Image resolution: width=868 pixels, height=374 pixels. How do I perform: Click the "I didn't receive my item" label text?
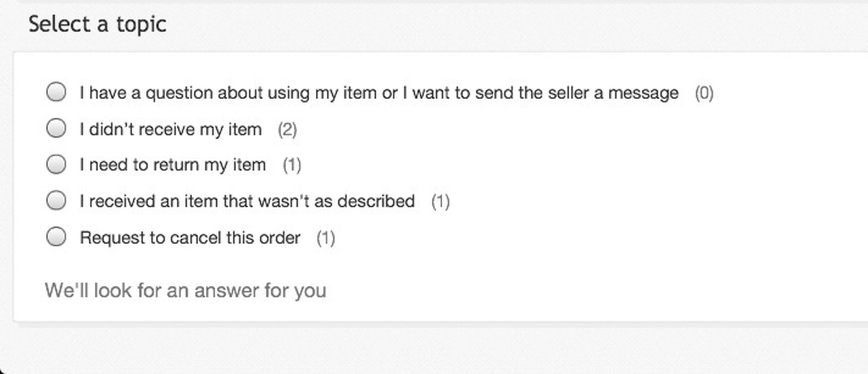pos(170,129)
